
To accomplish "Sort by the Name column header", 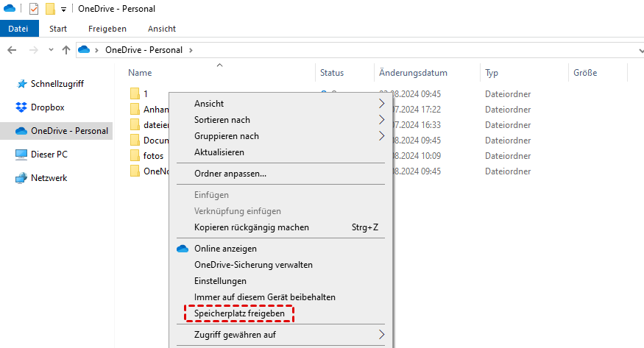I will pyautogui.click(x=140, y=73).
